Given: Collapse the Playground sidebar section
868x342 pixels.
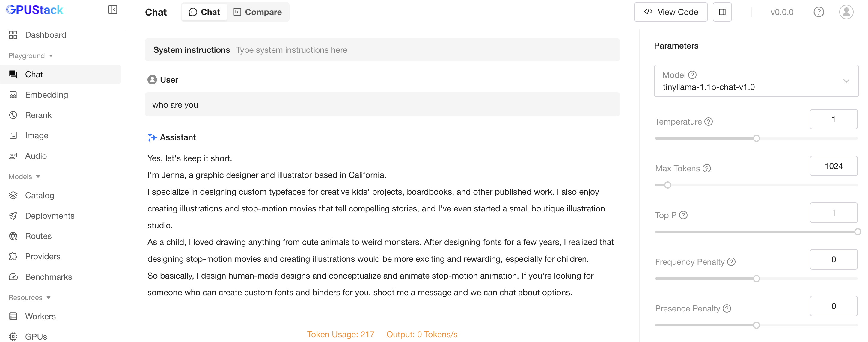Looking at the screenshot, I should [x=31, y=55].
